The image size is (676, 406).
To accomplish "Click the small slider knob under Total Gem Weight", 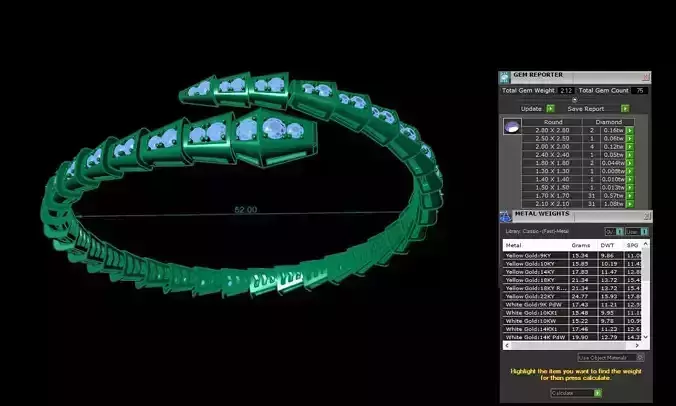I will (x=574, y=100).
